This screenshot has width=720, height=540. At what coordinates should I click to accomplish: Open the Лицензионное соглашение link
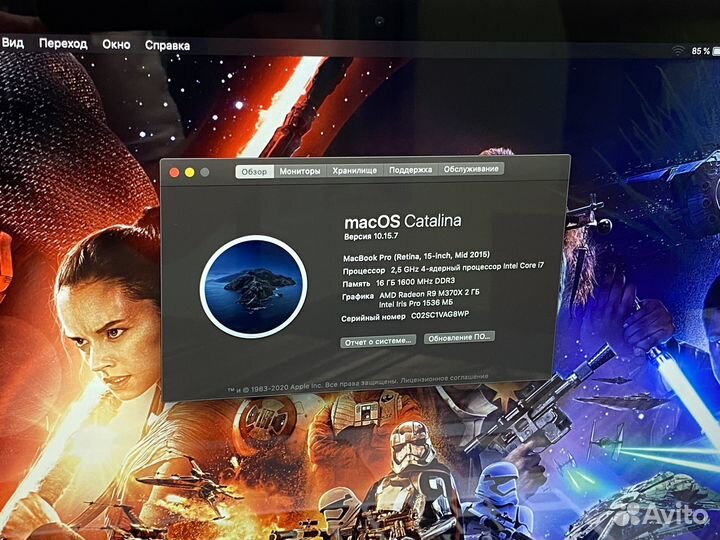pyautogui.click(x=444, y=379)
